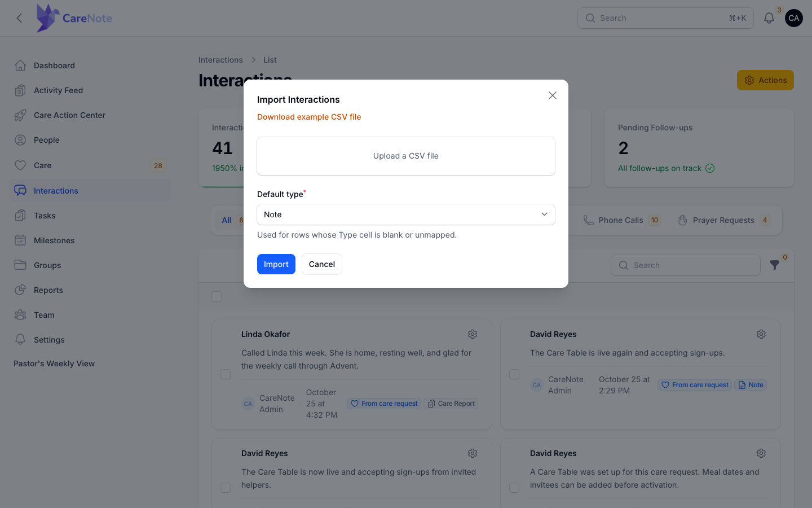This screenshot has height=508, width=812.
Task: Focus the global search field in the header
Action: click(x=665, y=18)
